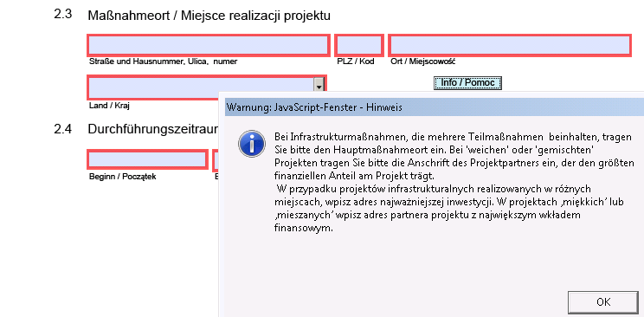Select the Ort / Miejscowość text field
This screenshot has height=317, width=644.
coord(510,45)
